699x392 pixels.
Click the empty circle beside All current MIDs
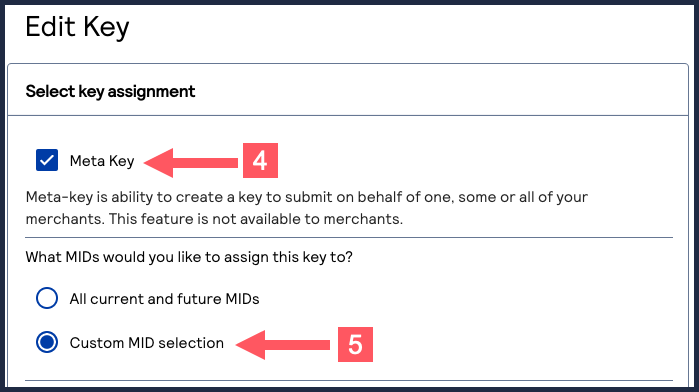click(47, 298)
